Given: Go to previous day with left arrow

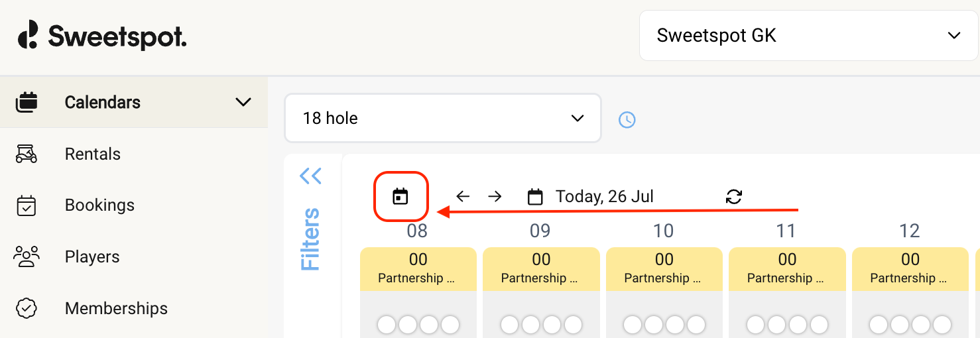Looking at the screenshot, I should (x=463, y=196).
